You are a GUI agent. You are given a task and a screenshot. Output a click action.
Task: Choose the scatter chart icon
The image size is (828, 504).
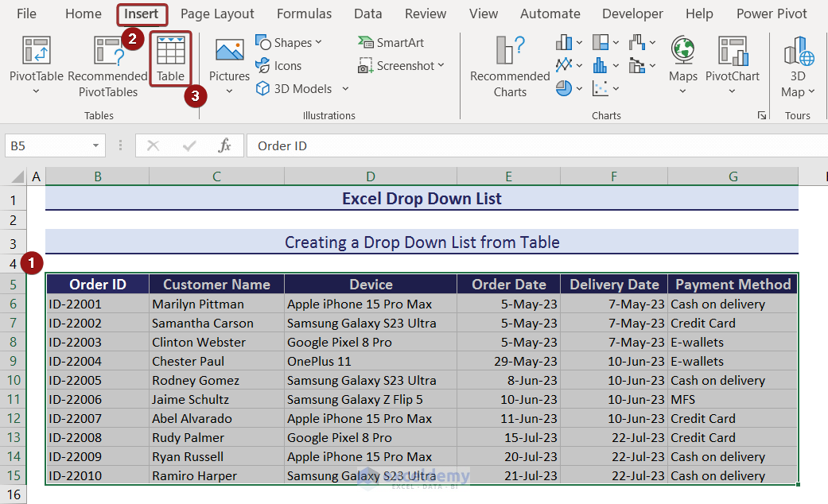[x=601, y=88]
